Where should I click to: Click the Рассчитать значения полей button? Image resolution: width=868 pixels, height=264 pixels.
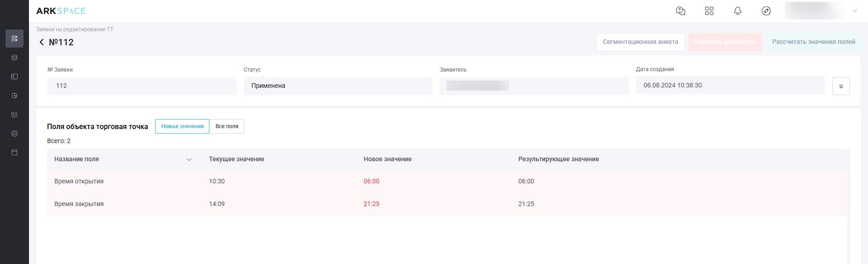tap(813, 42)
